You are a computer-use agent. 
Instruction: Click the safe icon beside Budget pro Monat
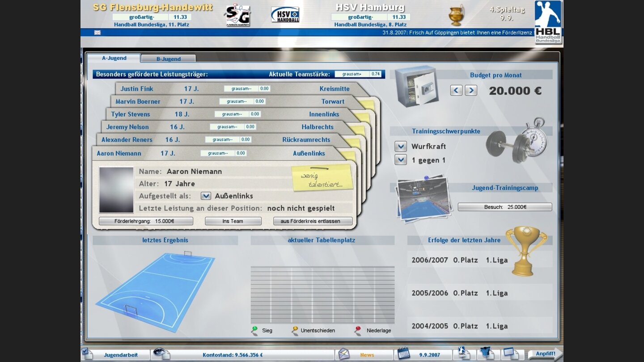(x=417, y=86)
